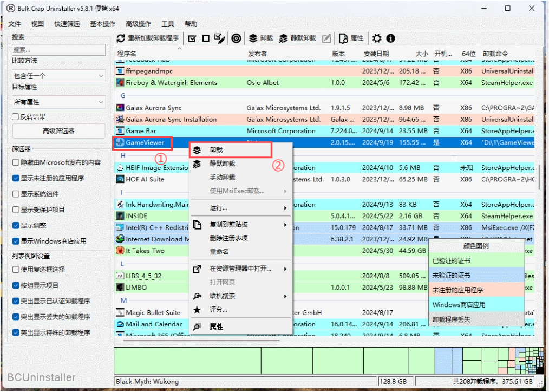Open the 快速筛选 menu
This screenshot has width=549, height=392.
pyautogui.click(x=67, y=24)
